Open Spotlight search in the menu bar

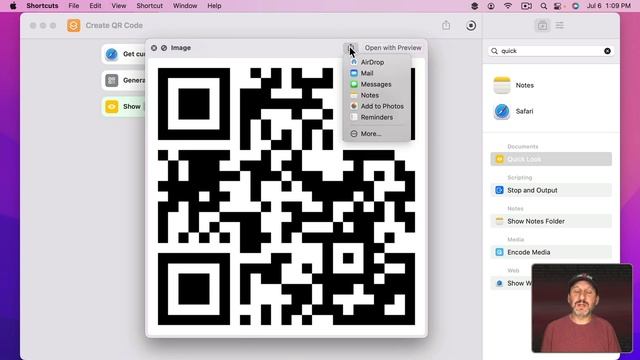click(544, 6)
